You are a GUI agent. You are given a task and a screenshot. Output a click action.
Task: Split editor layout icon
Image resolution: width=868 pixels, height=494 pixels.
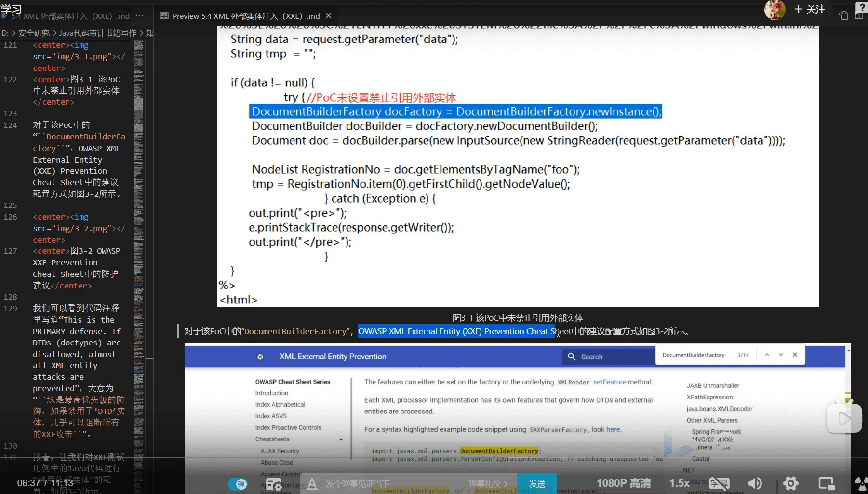(859, 16)
